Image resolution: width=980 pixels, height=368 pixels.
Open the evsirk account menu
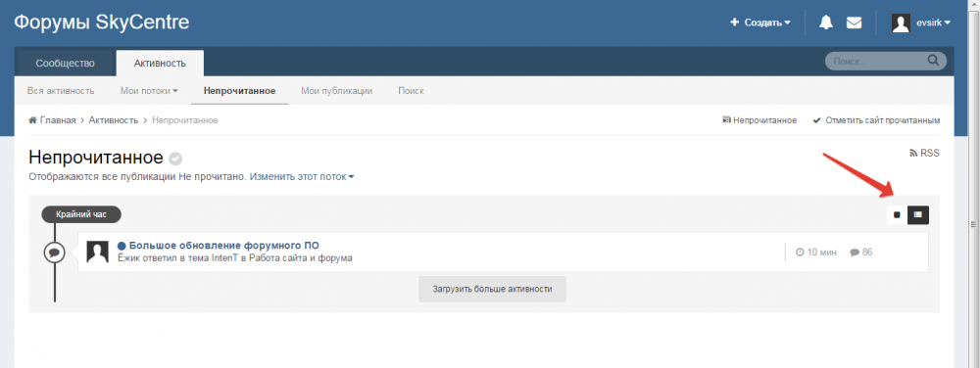(x=934, y=23)
